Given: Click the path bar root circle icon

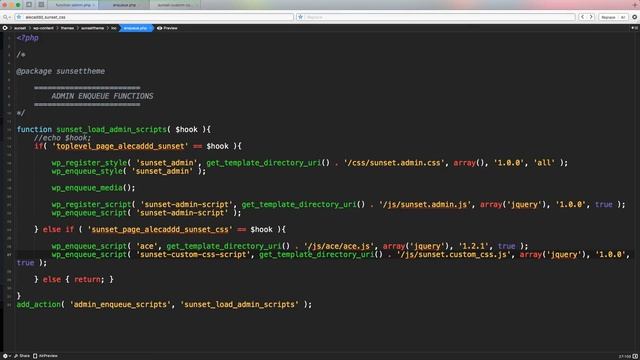Looking at the screenshot, I should (x=5, y=28).
